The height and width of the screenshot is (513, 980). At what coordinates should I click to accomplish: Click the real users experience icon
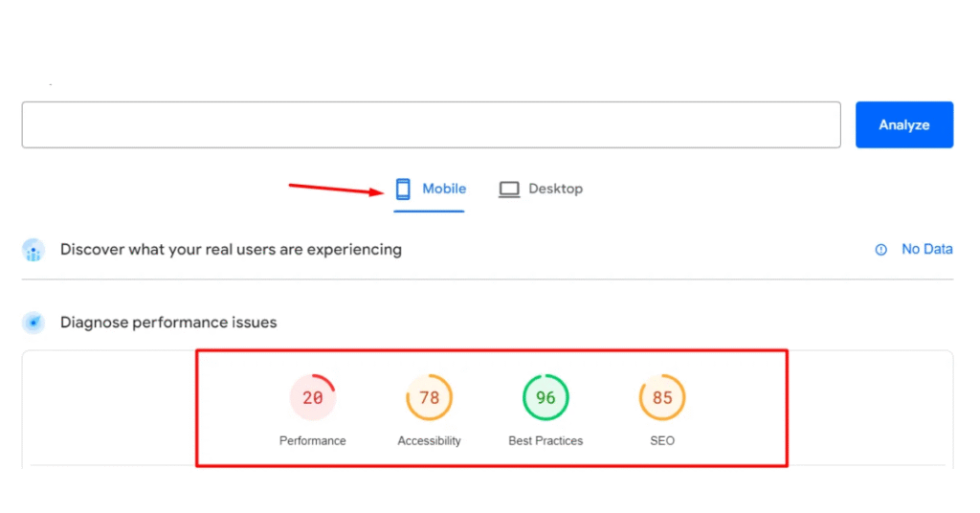[33, 250]
